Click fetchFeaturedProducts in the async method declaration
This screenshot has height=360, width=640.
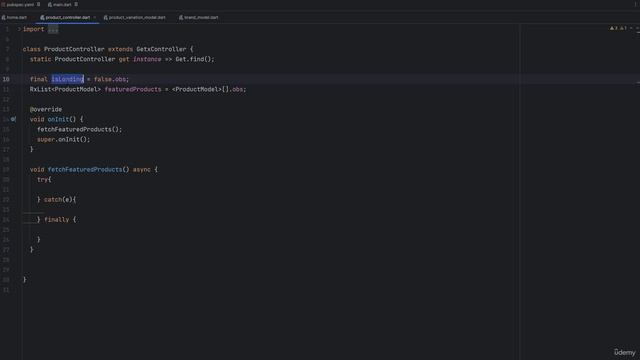pos(85,169)
